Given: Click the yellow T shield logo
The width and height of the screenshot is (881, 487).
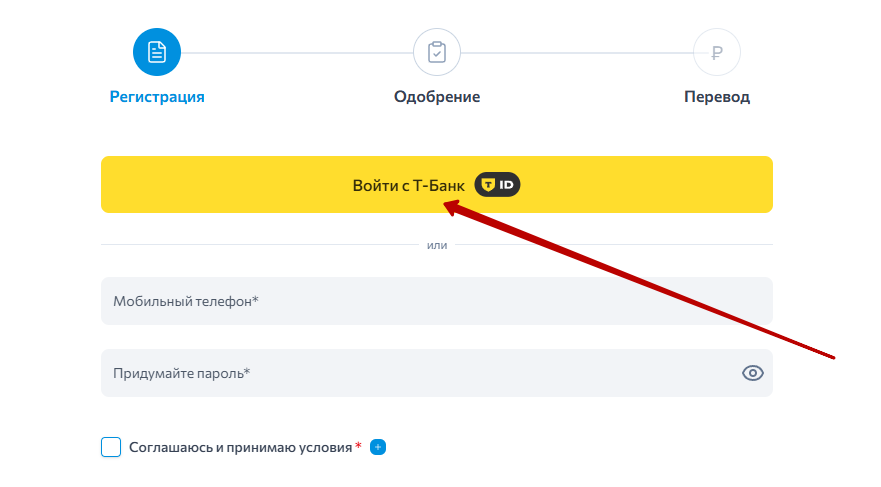Looking at the screenshot, I should click(487, 185).
